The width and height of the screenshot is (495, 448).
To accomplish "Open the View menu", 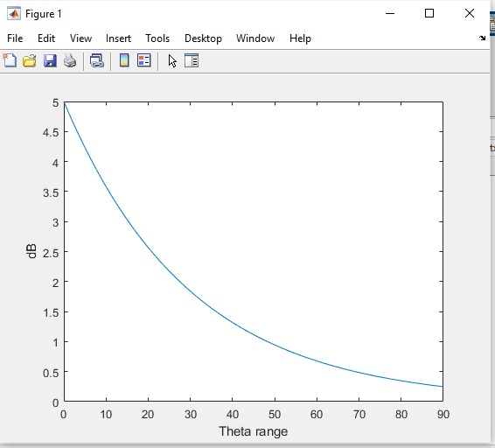I will [80, 38].
